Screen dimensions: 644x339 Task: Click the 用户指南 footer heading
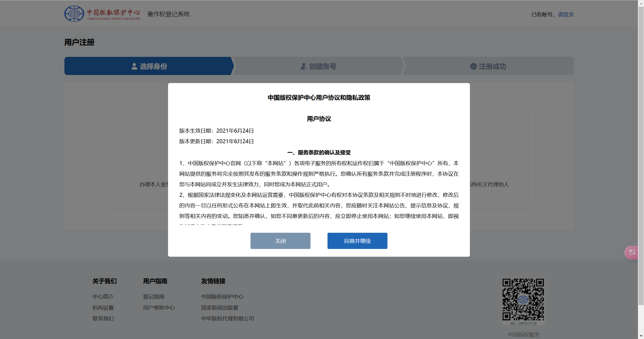tap(155, 281)
